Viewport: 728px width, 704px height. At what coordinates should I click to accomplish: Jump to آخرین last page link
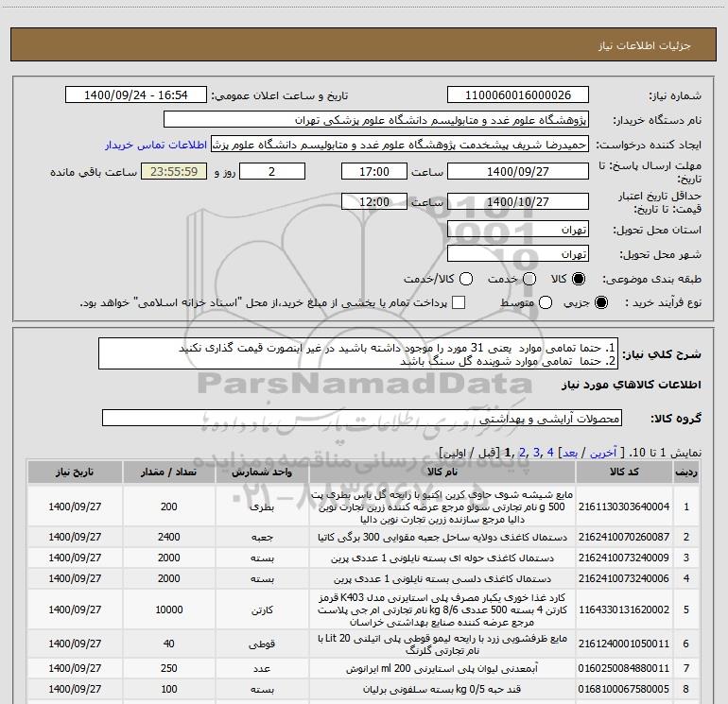(x=603, y=453)
